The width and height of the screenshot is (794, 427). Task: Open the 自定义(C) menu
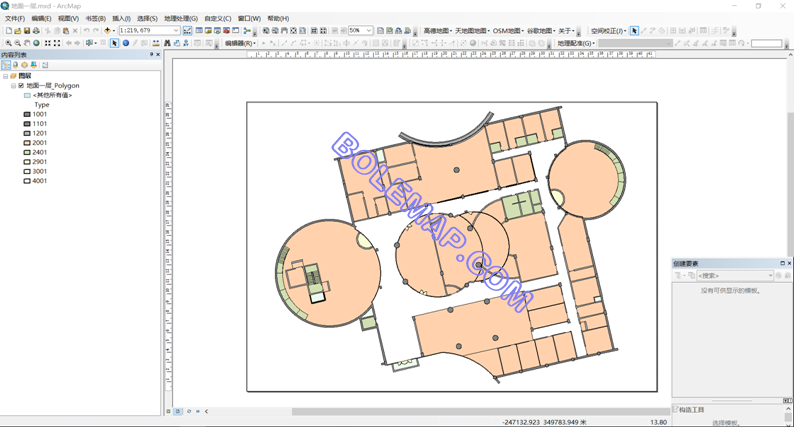[x=218, y=18]
